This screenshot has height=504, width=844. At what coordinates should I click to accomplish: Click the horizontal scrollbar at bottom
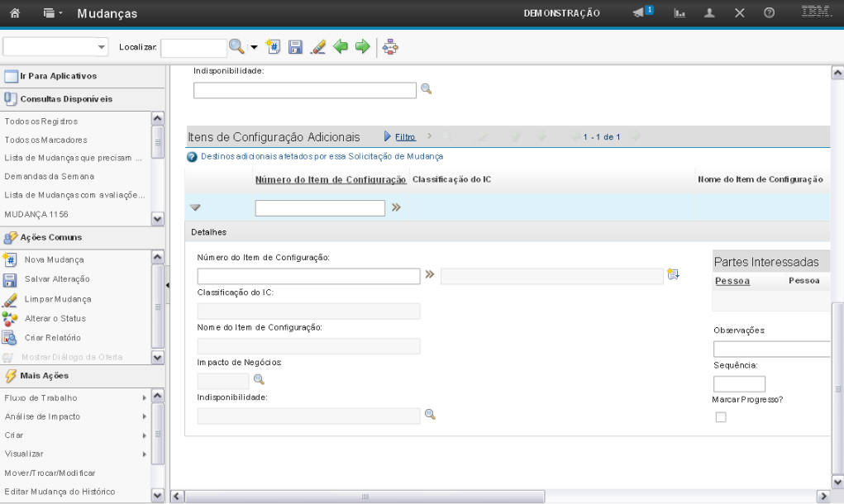(364, 496)
